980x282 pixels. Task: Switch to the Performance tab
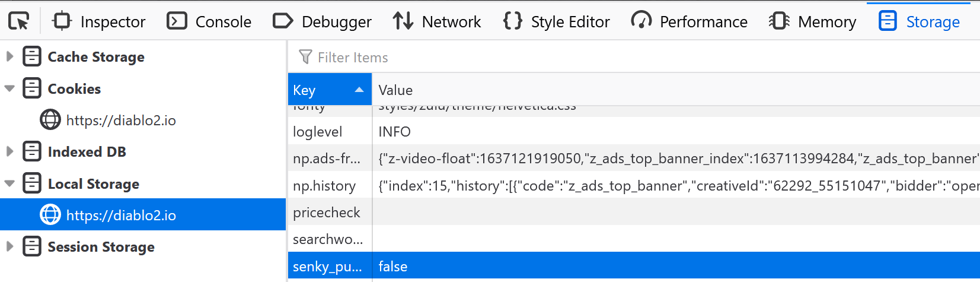tap(689, 22)
